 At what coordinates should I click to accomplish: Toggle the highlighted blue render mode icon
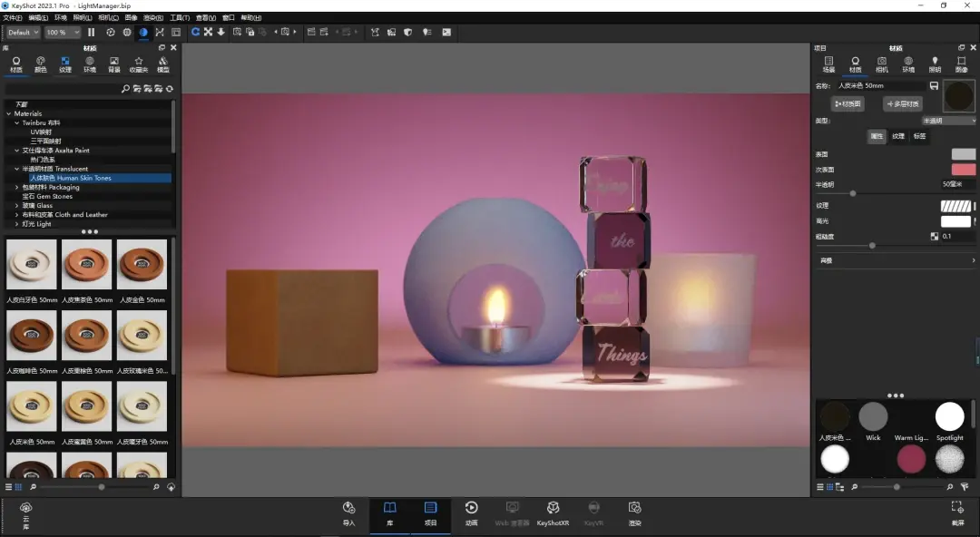(143, 32)
